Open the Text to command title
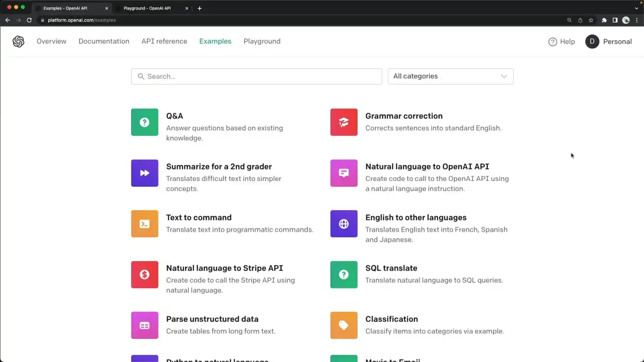The height and width of the screenshot is (362, 644). coord(199,218)
